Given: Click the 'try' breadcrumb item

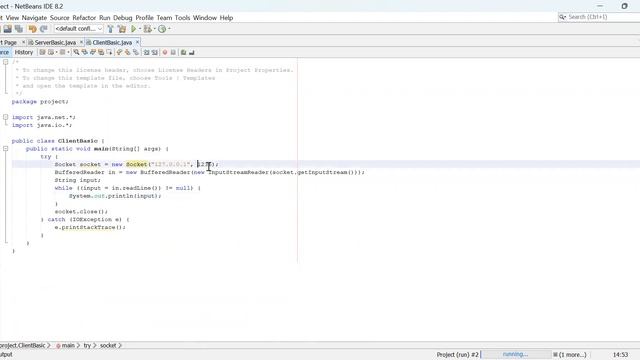Looking at the screenshot, I should tap(87, 345).
